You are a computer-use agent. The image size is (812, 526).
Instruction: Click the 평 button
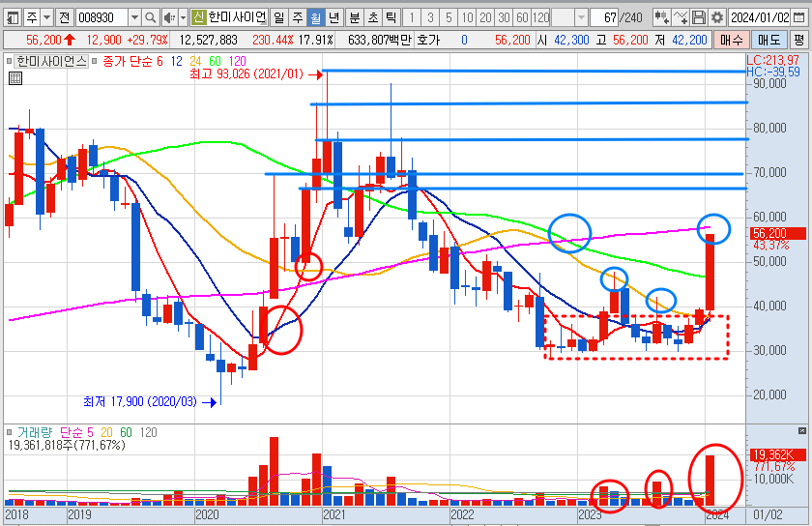[x=799, y=40]
